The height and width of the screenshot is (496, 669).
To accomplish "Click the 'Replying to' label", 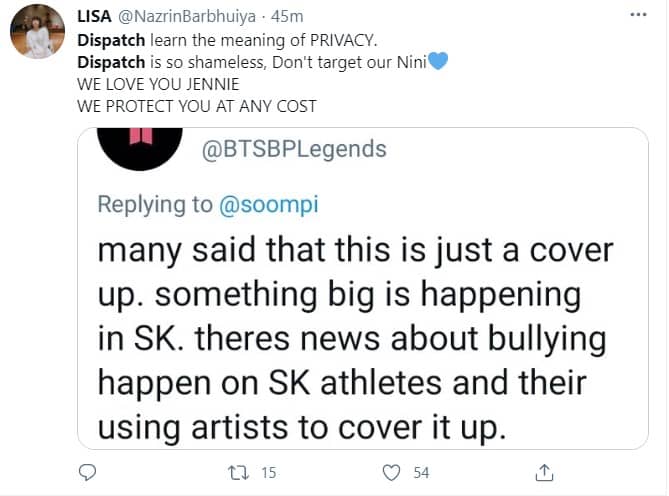I will coord(155,205).
